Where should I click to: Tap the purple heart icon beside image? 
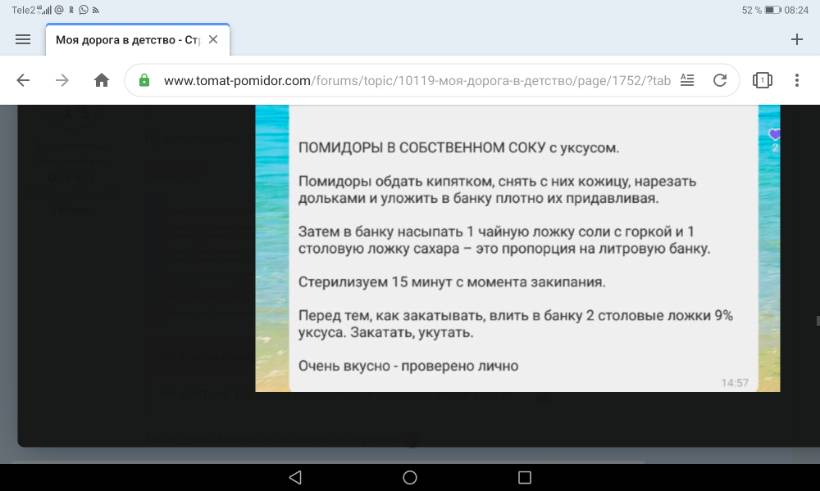coord(774,134)
